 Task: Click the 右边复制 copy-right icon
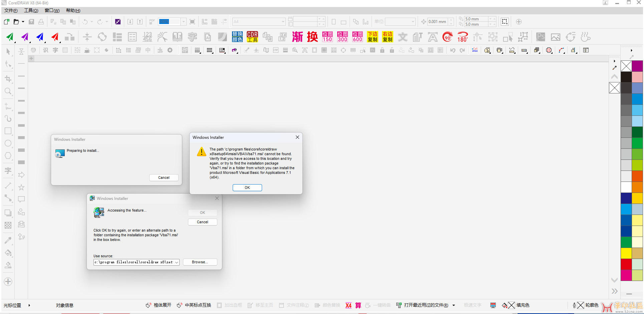pyautogui.click(x=388, y=37)
